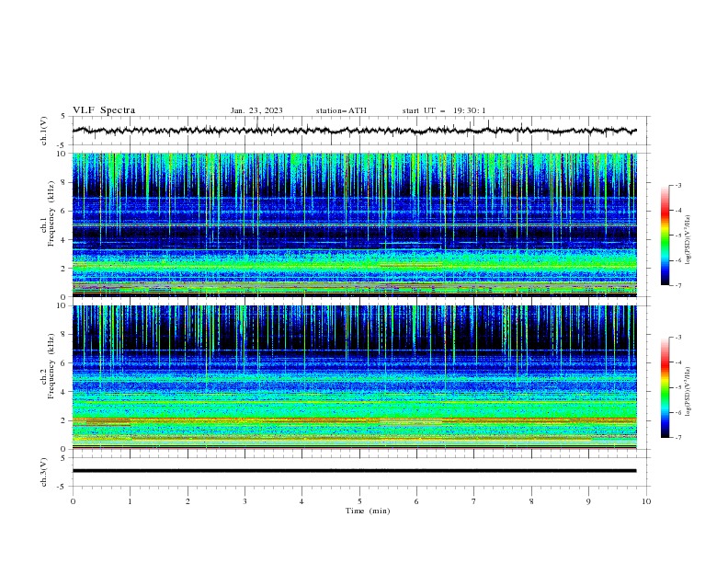Click the '9' tick on the Time axis
The height and width of the screenshot is (563, 728).
coord(588,501)
